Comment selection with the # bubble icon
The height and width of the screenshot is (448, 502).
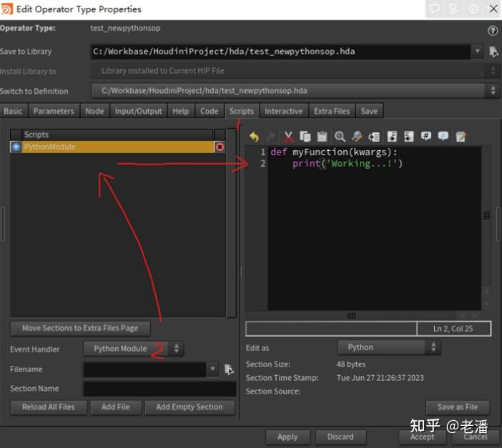(x=425, y=136)
